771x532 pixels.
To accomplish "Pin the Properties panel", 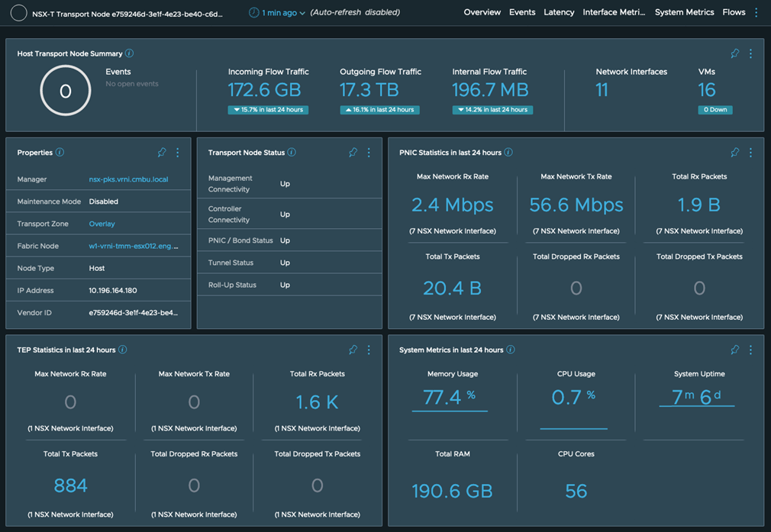I will pyautogui.click(x=162, y=153).
